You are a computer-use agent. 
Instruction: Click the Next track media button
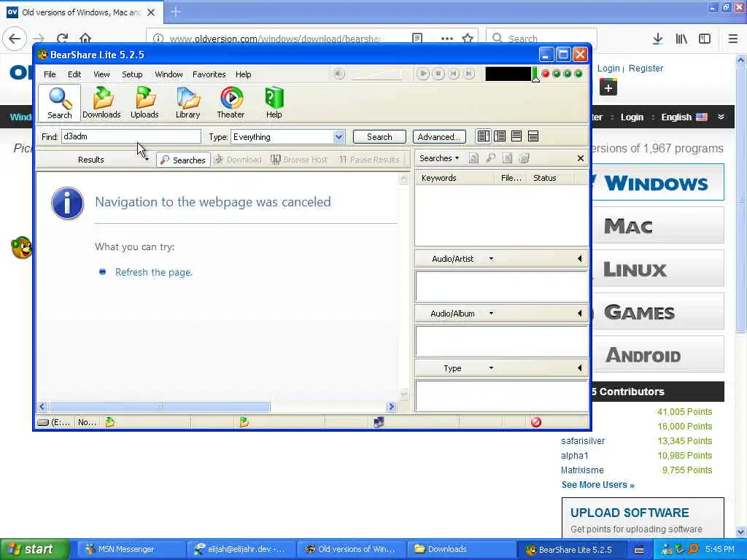click(469, 74)
